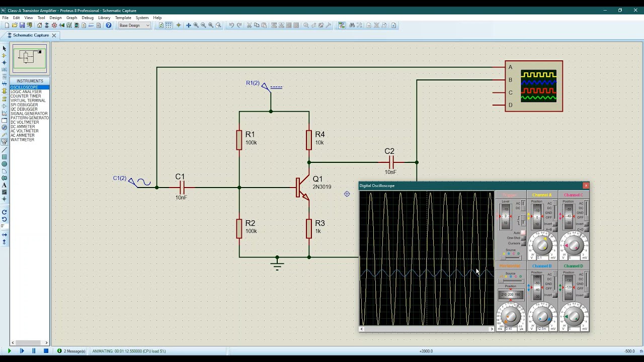Click the Save Project disk icon
The image size is (644, 362).
pyautogui.click(x=22, y=25)
